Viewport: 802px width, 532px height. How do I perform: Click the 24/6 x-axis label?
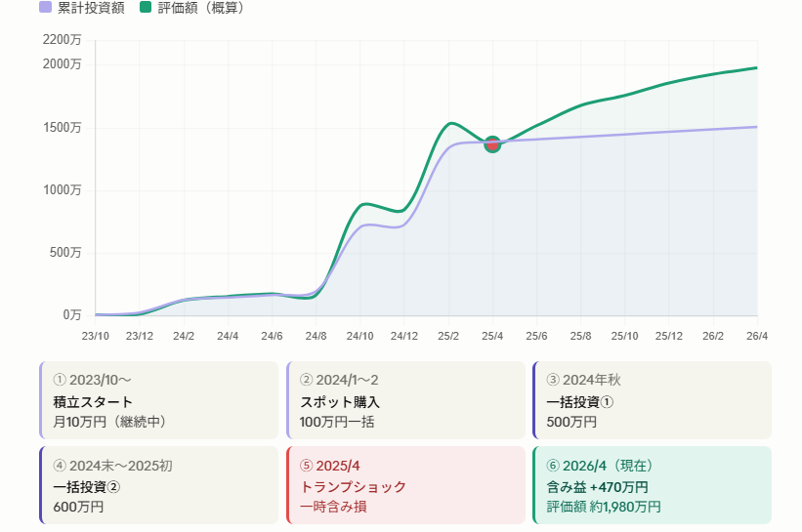tap(272, 336)
